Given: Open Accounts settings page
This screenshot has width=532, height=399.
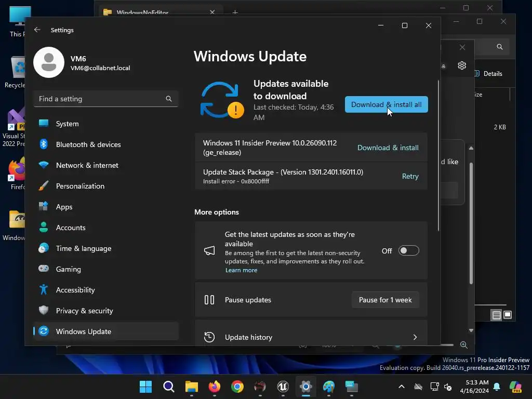Looking at the screenshot, I should [x=106, y=228].
